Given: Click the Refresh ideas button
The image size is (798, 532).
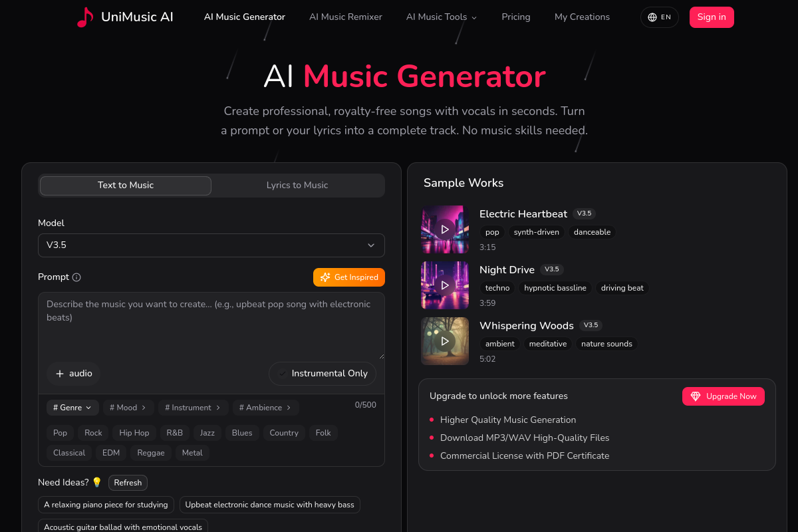Looking at the screenshot, I should coord(128,483).
